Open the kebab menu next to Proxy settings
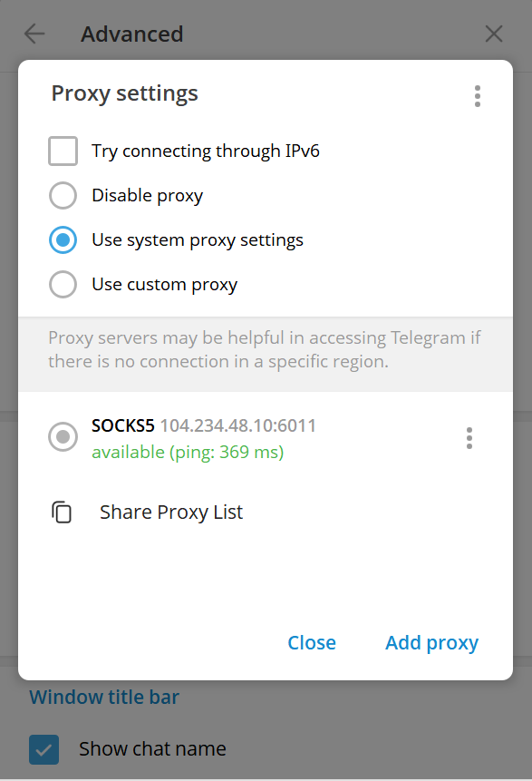 pyautogui.click(x=478, y=96)
